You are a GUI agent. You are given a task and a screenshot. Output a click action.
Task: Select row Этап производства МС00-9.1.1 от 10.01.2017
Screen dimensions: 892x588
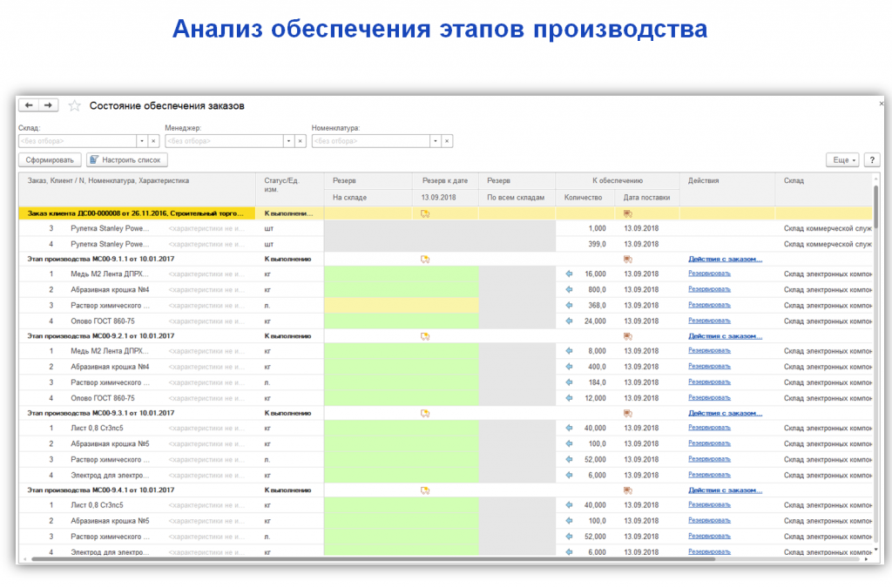point(101,260)
